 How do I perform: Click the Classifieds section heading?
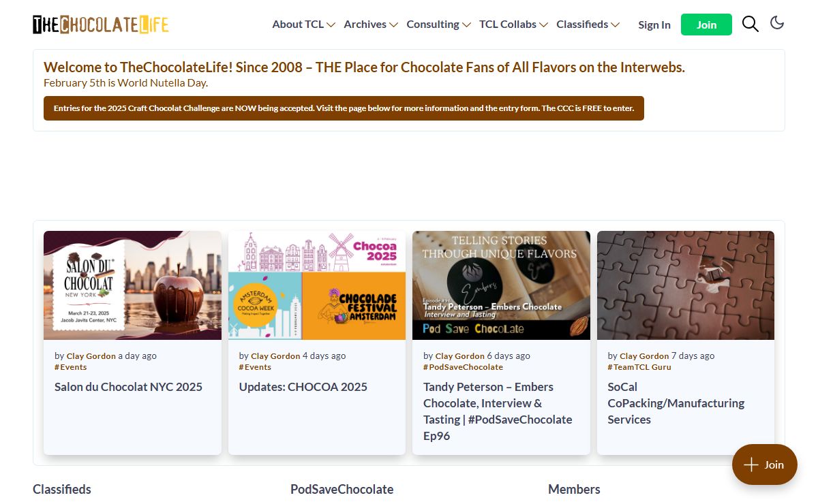62,489
